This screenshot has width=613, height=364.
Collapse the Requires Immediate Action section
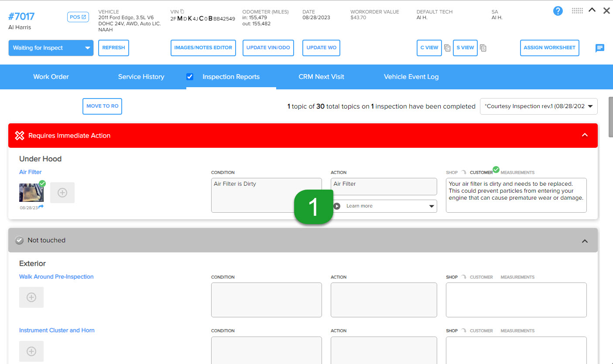click(x=585, y=135)
